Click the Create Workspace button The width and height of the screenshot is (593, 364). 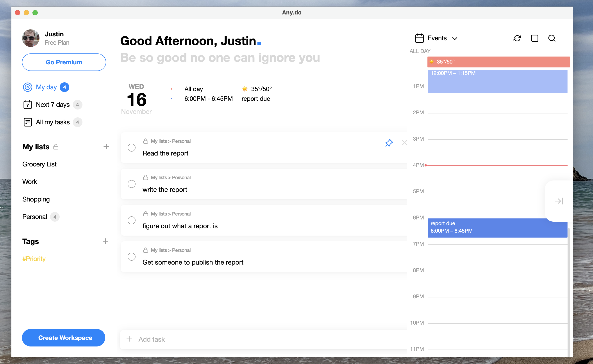[64, 337]
